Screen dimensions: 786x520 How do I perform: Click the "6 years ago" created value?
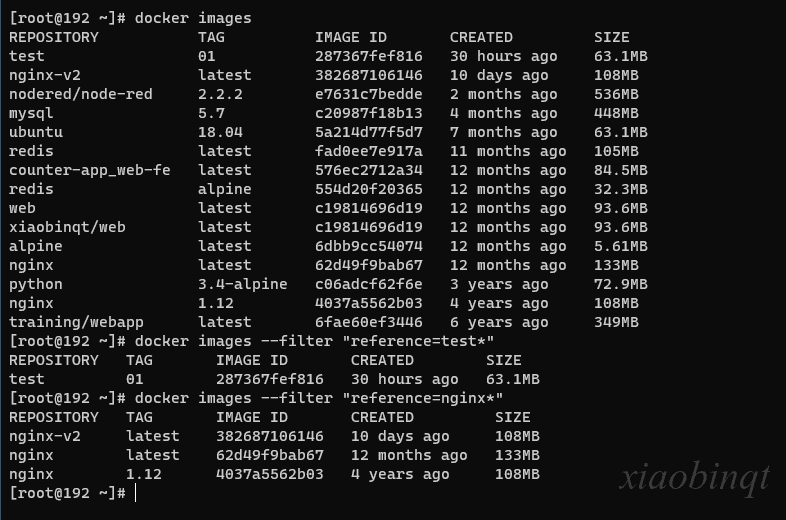tap(499, 322)
